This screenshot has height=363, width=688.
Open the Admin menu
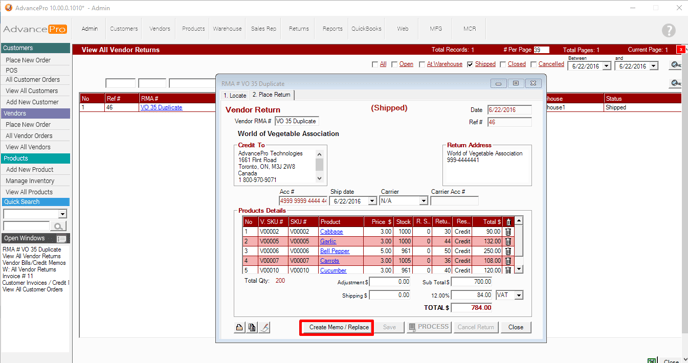click(x=90, y=29)
